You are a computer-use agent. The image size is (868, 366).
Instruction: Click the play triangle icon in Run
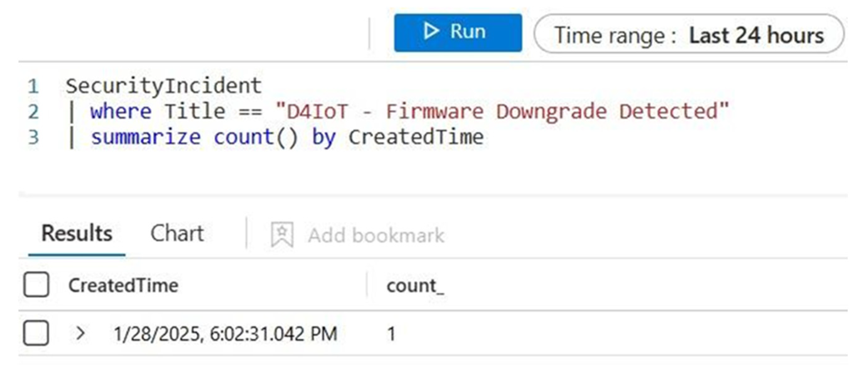(431, 31)
